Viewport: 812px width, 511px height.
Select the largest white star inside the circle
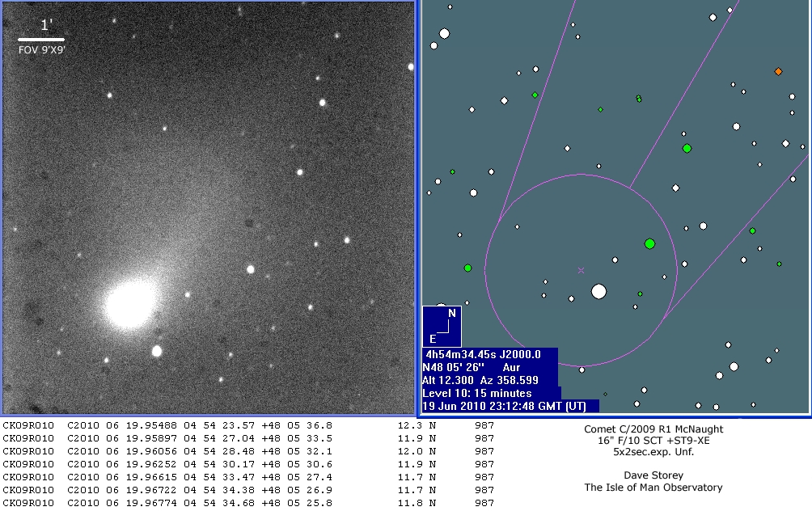[598, 292]
